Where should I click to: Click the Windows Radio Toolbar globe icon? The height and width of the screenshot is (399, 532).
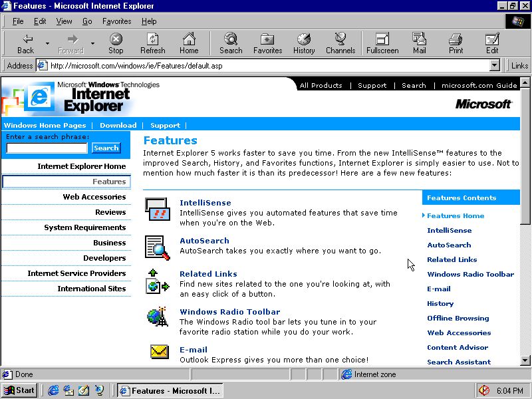tap(158, 317)
